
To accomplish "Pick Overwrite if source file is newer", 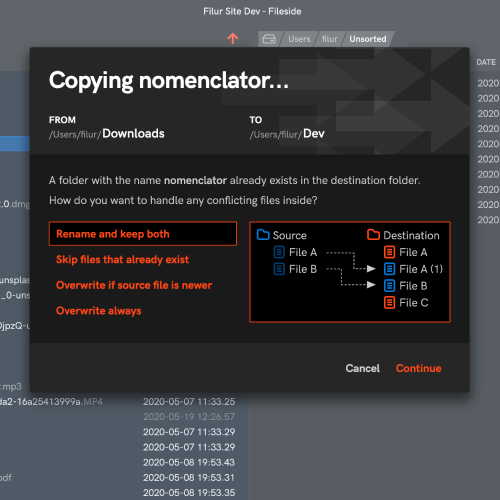I will (x=134, y=285).
